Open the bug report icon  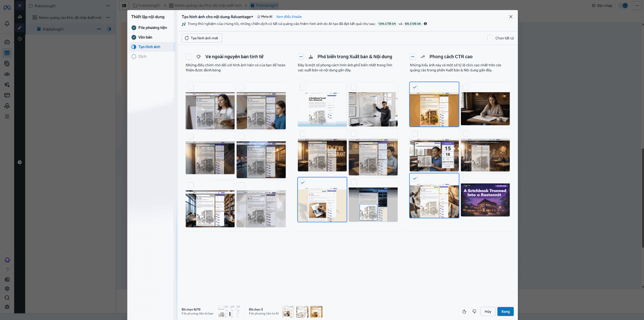pos(7,307)
